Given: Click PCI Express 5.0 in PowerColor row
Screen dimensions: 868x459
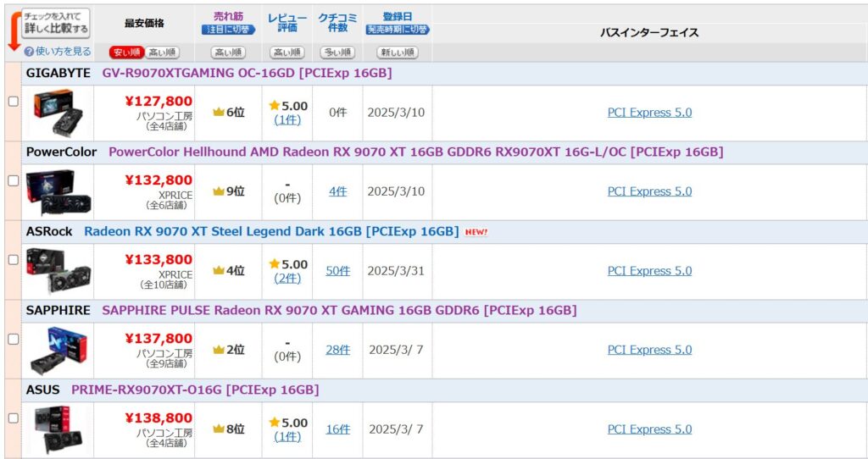Looking at the screenshot, I should 649,191.
